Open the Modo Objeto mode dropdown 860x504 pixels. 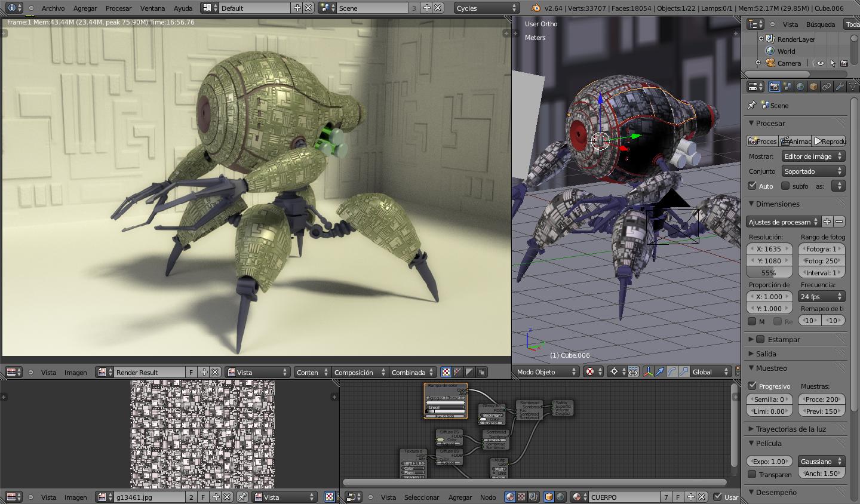point(546,372)
